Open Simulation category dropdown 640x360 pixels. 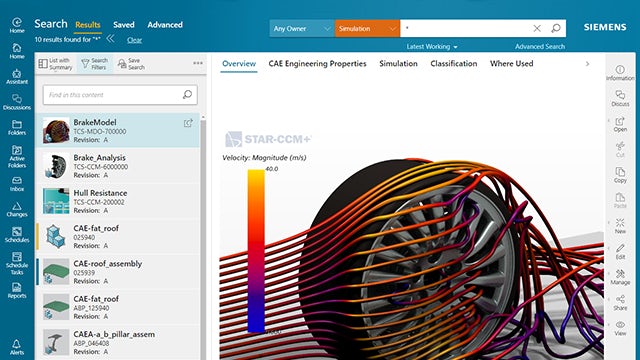click(367, 29)
